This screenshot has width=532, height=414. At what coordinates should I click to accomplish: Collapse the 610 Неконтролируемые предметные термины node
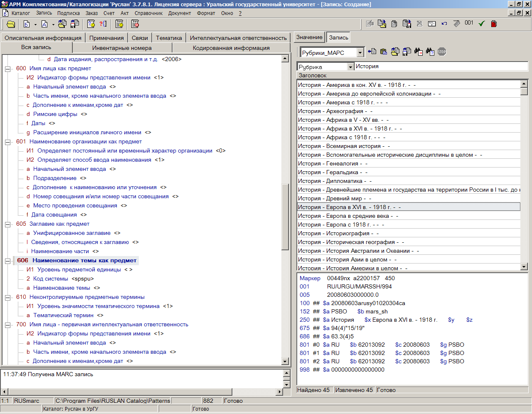click(x=7, y=297)
